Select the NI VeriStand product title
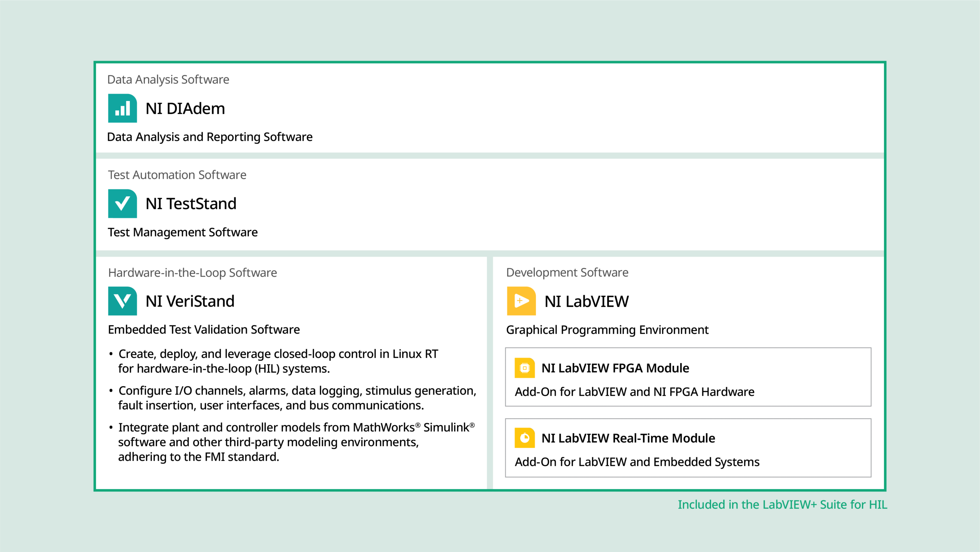The image size is (980, 552). [190, 301]
